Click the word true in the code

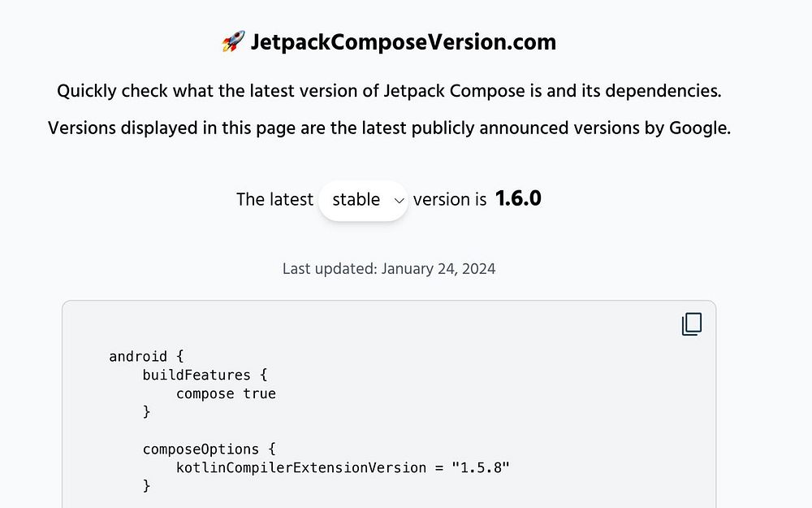pos(260,393)
